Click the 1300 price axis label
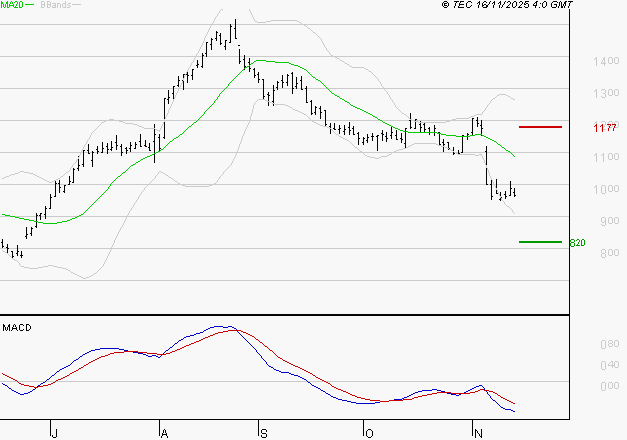Image resolution: width=627 pixels, height=440 pixels. point(606,93)
